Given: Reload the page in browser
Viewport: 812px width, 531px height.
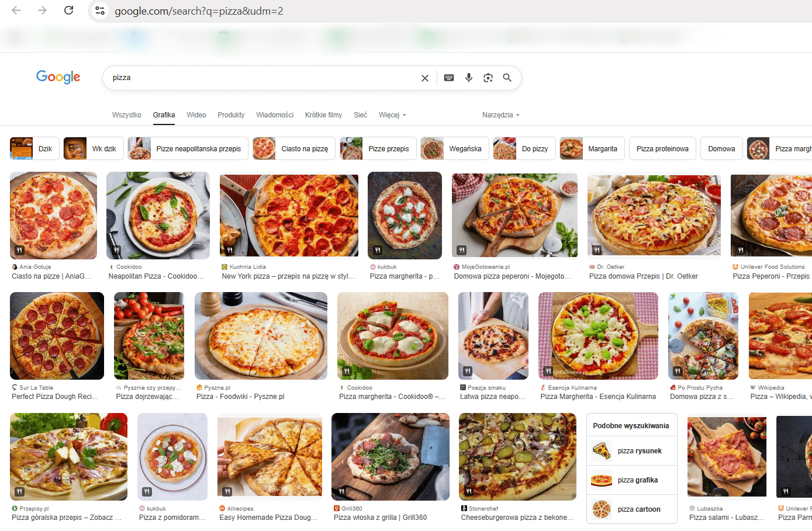Looking at the screenshot, I should pyautogui.click(x=68, y=11).
